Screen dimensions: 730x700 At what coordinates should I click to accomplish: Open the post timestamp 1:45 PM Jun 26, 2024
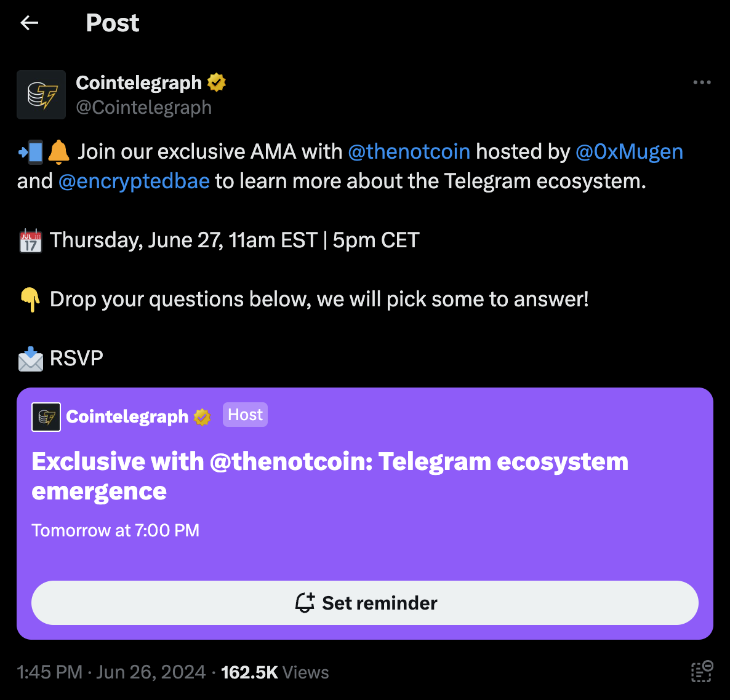[x=111, y=672]
